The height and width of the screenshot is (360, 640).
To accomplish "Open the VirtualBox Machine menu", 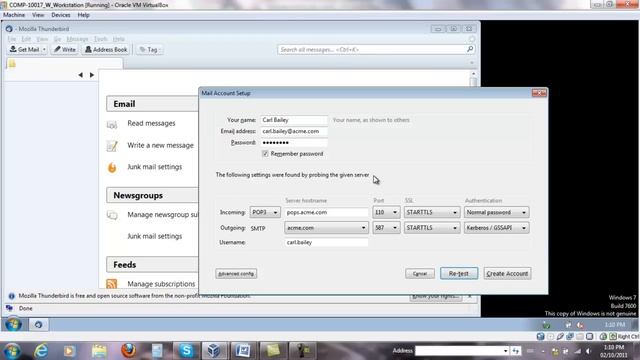I will [x=14, y=15].
